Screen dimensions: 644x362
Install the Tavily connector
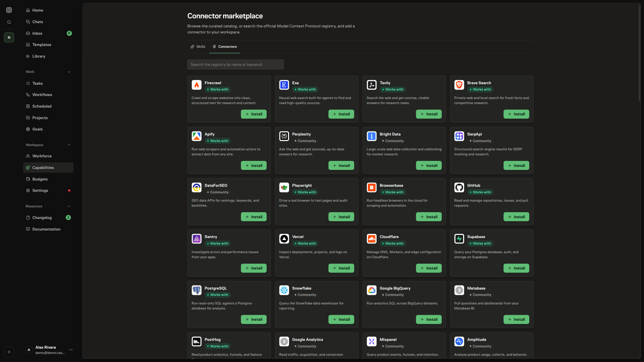[429, 114]
